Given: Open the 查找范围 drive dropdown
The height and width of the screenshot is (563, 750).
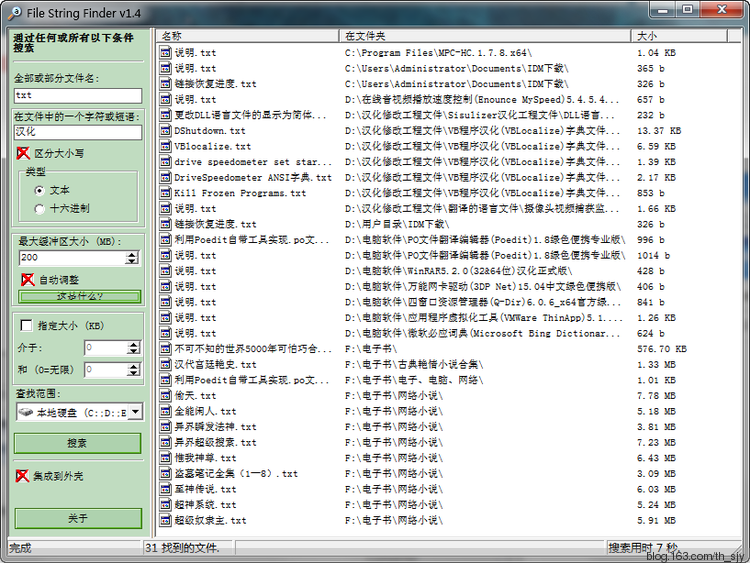Looking at the screenshot, I should point(136,411).
